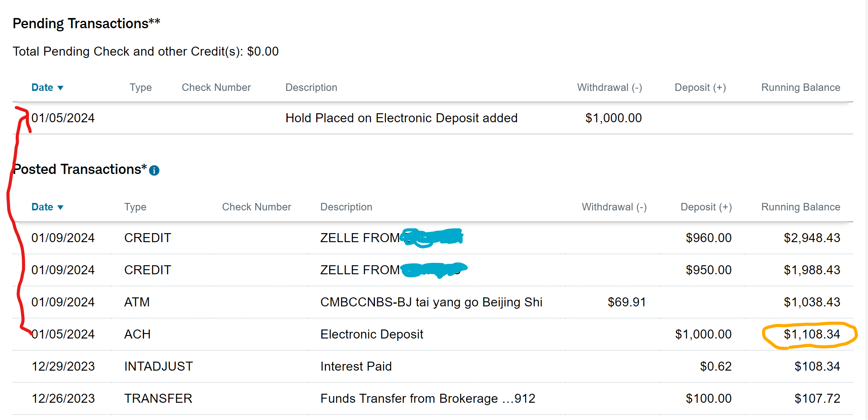Click the info icon beside Posted Transactions

154,170
